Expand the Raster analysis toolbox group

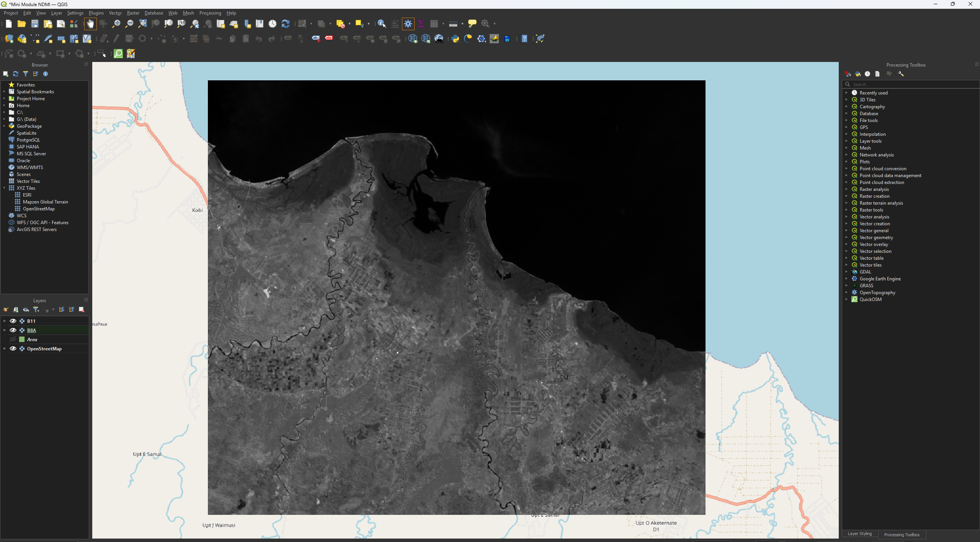click(x=846, y=189)
